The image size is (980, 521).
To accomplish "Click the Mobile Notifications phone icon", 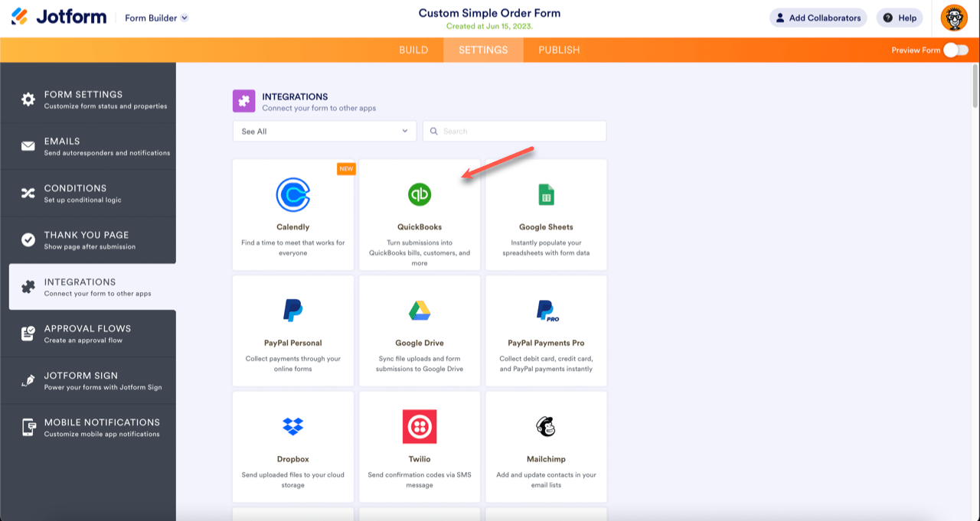I will (x=28, y=427).
